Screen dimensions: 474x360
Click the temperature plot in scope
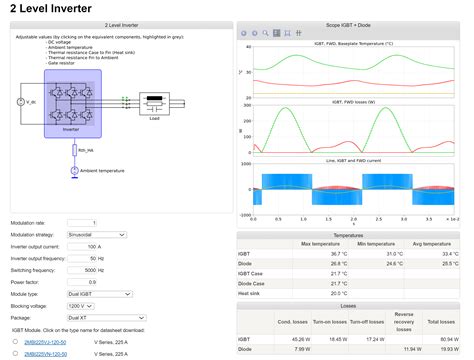(354, 72)
